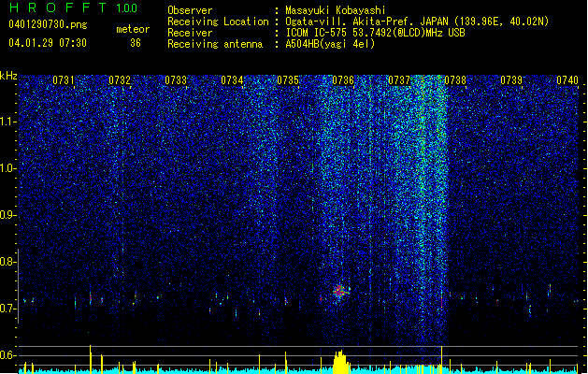Click the 0.9 kHz axis label
The image size is (588, 374).
click(x=7, y=215)
